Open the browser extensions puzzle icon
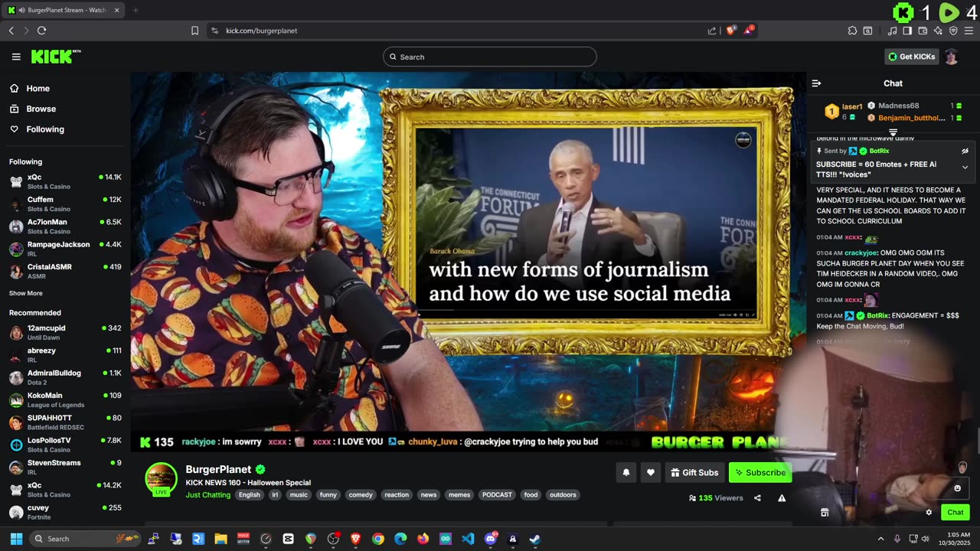Screen dimensions: 980x551 [852, 31]
